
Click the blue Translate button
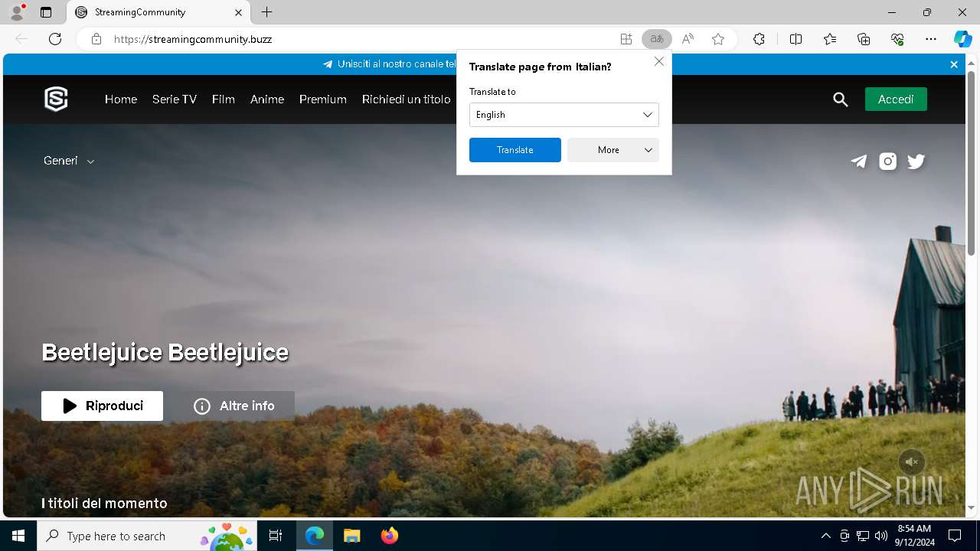[515, 150]
